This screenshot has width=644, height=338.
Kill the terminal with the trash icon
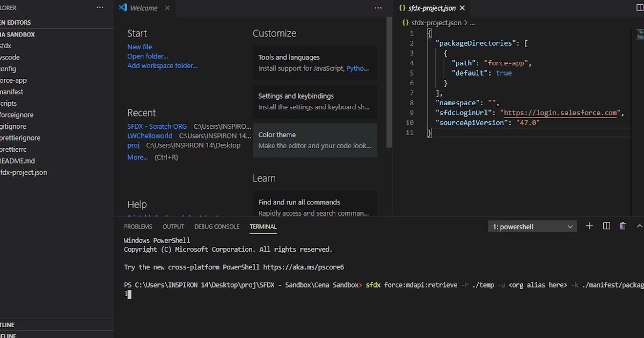(x=623, y=226)
